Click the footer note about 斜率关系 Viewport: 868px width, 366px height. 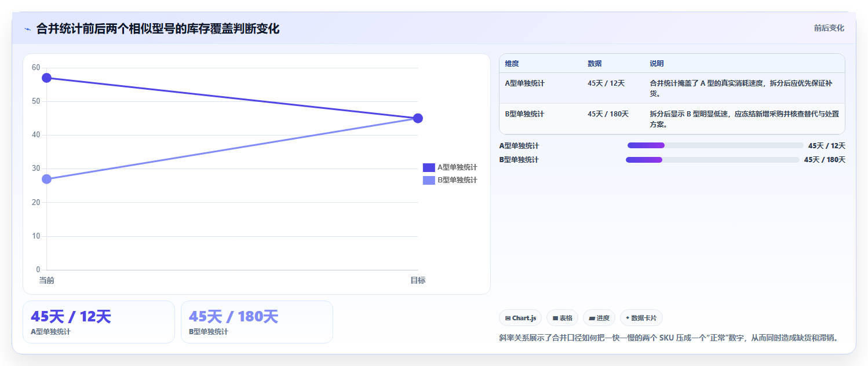point(669,338)
